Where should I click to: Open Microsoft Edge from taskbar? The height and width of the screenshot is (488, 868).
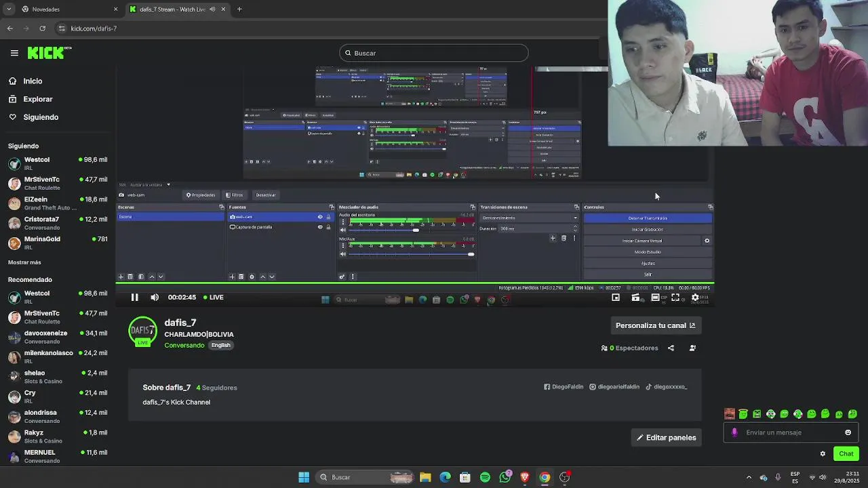(445, 477)
